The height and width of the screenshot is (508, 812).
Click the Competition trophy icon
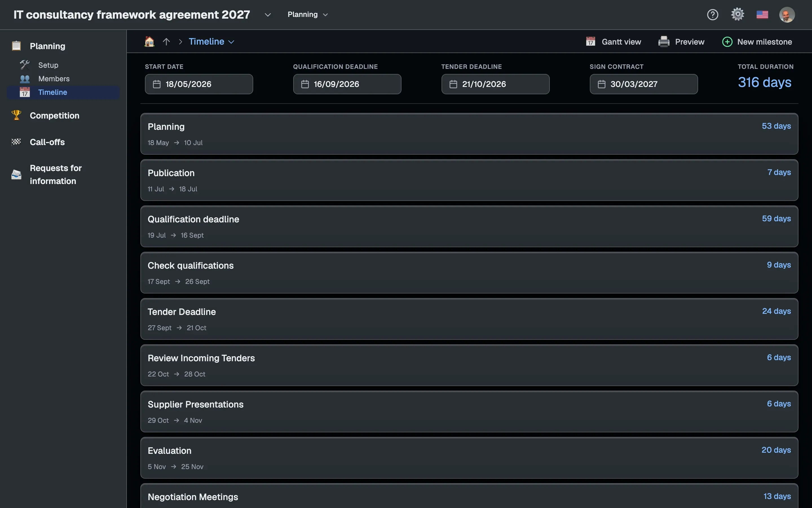[x=16, y=115]
